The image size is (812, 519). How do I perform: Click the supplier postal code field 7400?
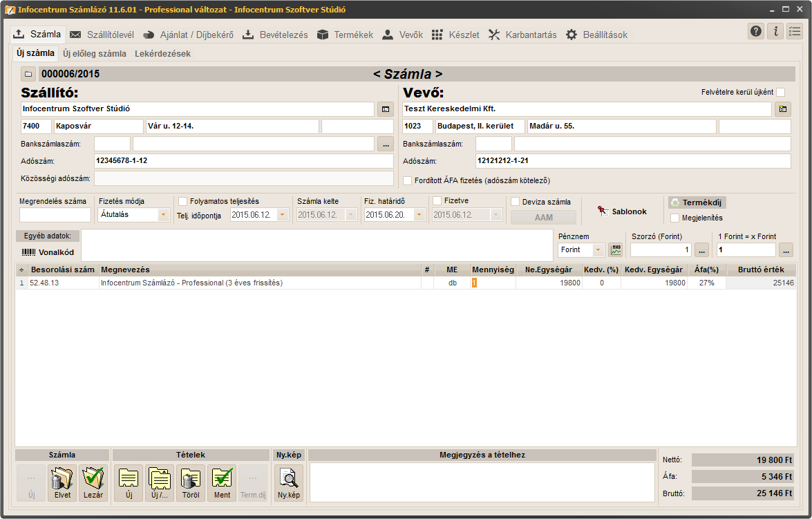coord(36,126)
